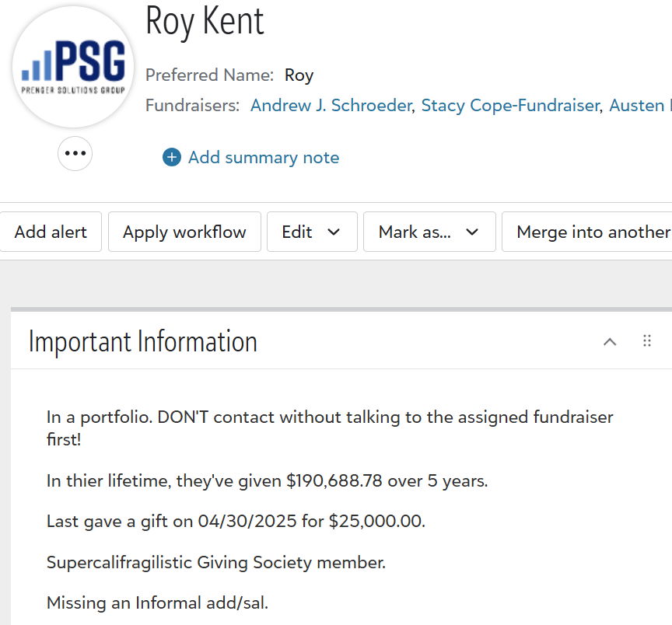
Task: Open the Edit dropdown menu
Action: click(312, 232)
